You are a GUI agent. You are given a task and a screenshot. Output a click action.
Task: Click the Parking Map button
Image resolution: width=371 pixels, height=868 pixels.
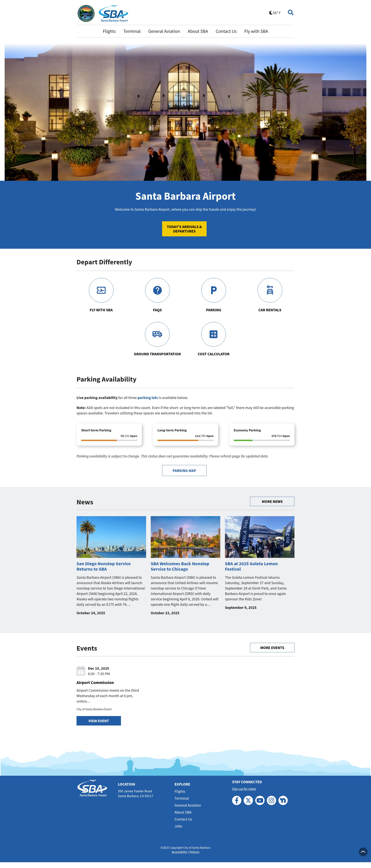pos(184,470)
